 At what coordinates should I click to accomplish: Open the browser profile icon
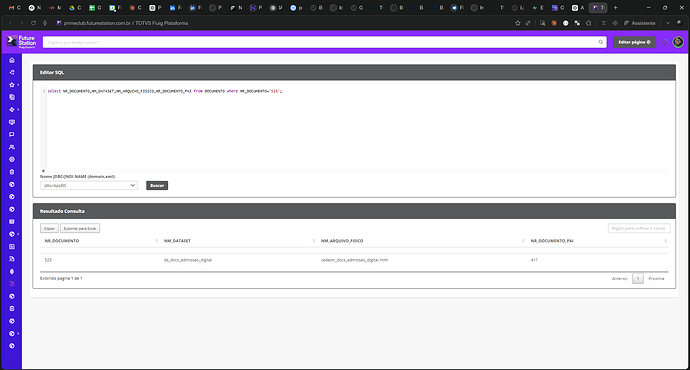coord(680,23)
